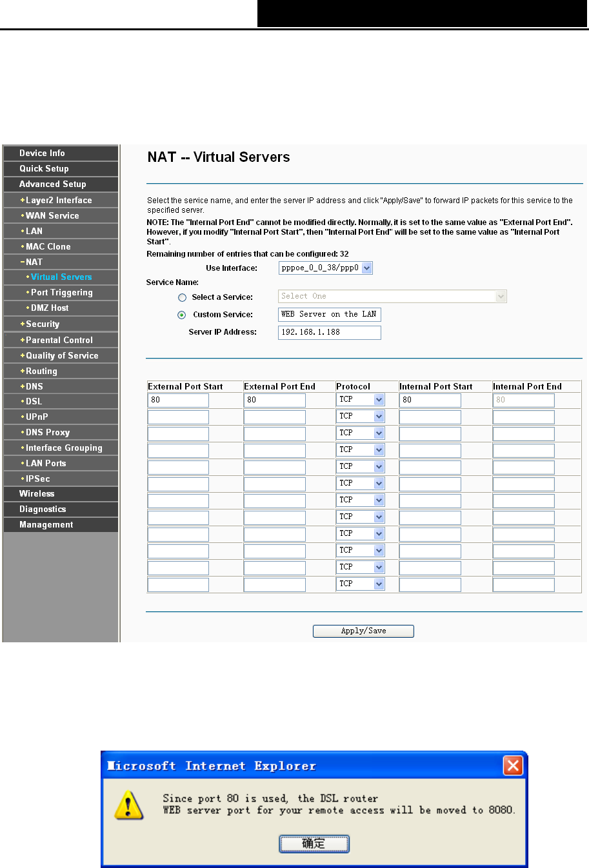The height and width of the screenshot is (868, 589).
Task: Open the Wireless section
Action: [37, 493]
